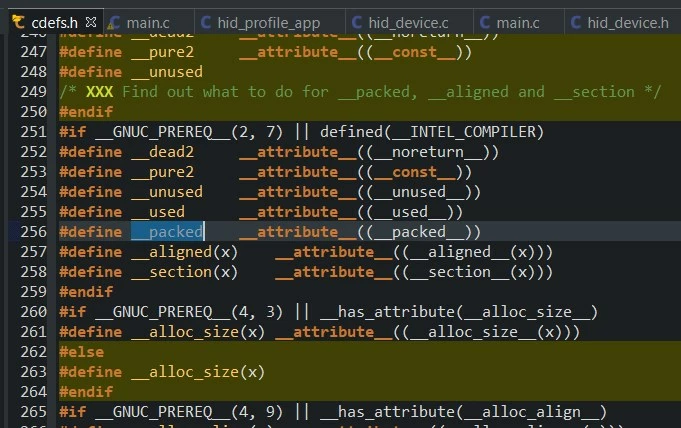Switch to the cdefs.h tab
The image size is (681, 428).
tap(54, 23)
